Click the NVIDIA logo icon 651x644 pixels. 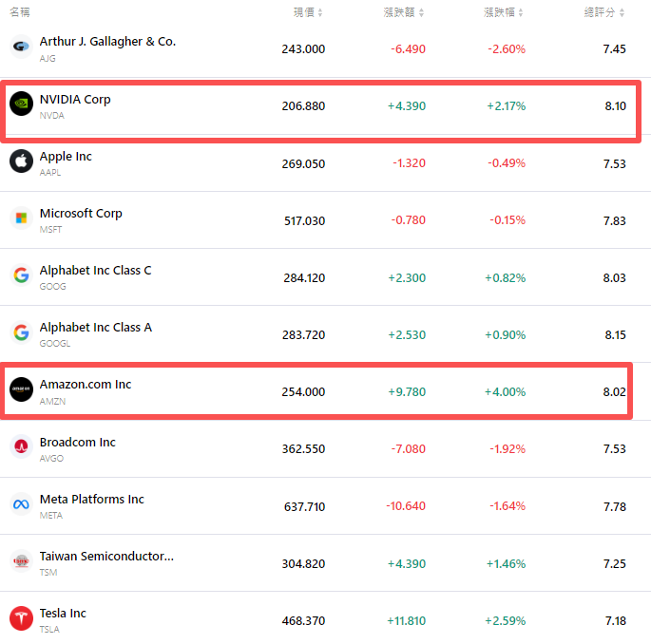point(21,104)
